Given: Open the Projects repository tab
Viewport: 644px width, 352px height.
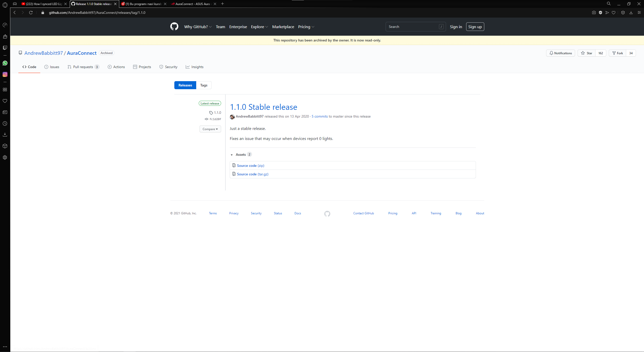Looking at the screenshot, I should [142, 67].
